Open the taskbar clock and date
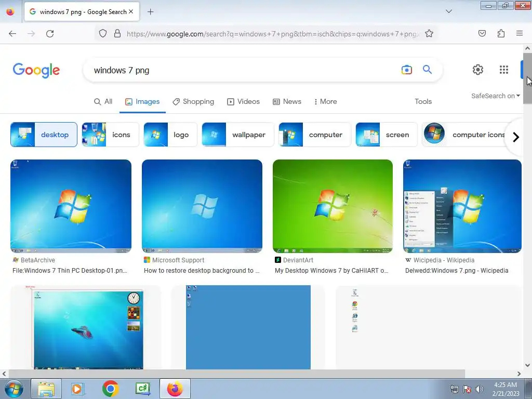Screen dimensions: 532x399 click(x=506, y=389)
